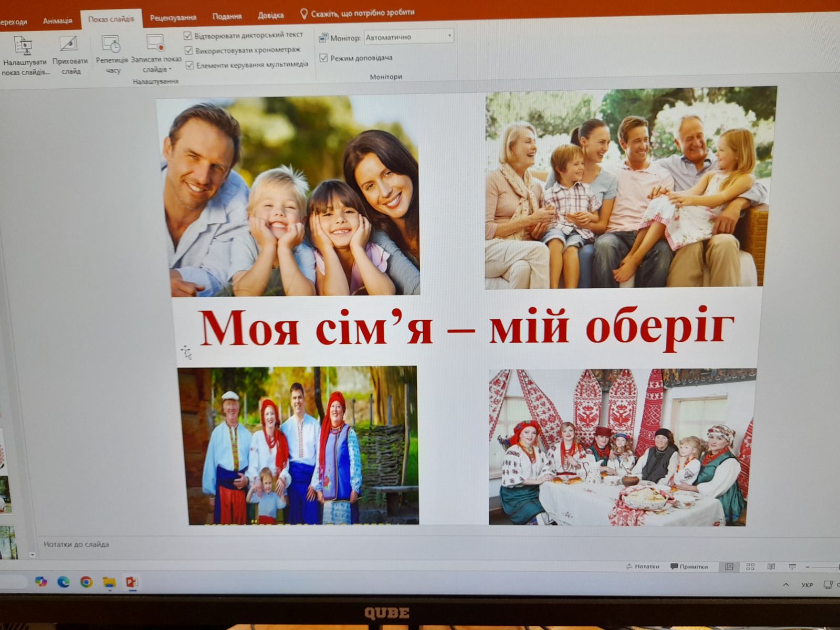
Task: Click the Монітори group label
Action: click(x=386, y=77)
